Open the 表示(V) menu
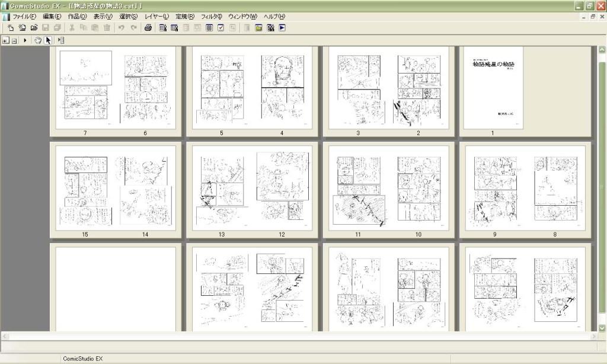The height and width of the screenshot is (364, 607). (103, 16)
